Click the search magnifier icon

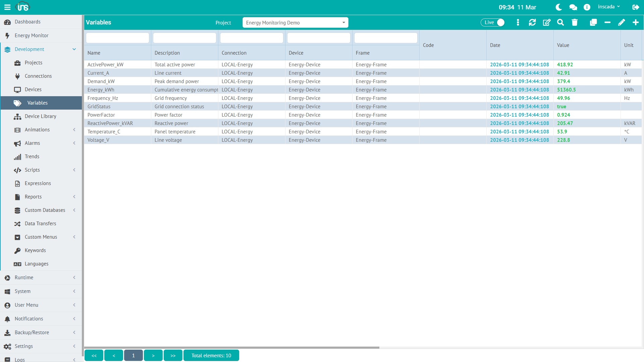pos(560,22)
